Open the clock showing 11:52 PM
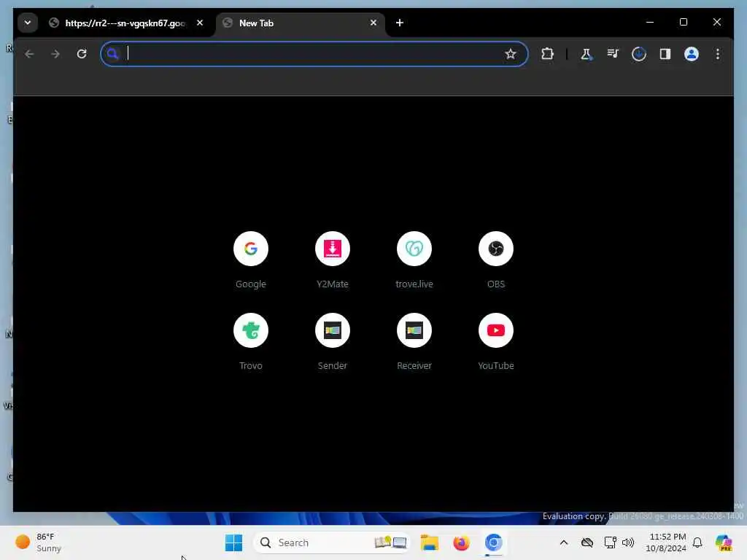 666,542
